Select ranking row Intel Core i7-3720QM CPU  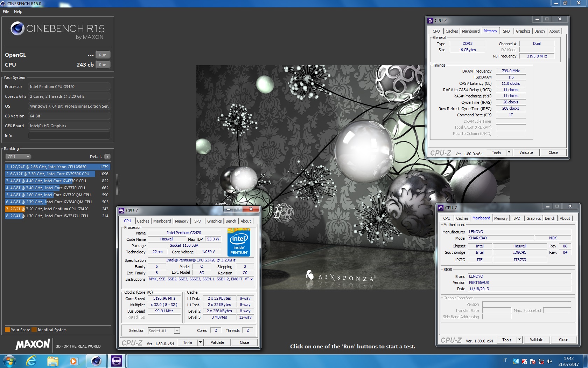point(58,195)
